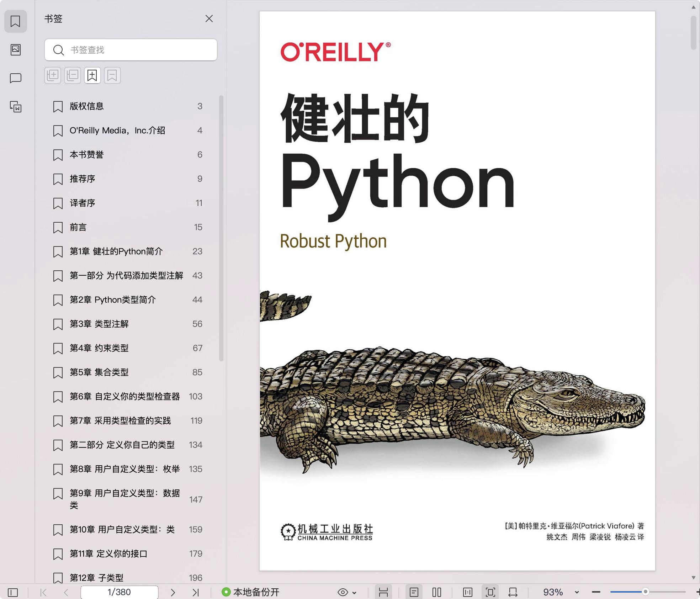Click page number 43 in bookmark list
This screenshot has width=700, height=599.
coord(197,275)
